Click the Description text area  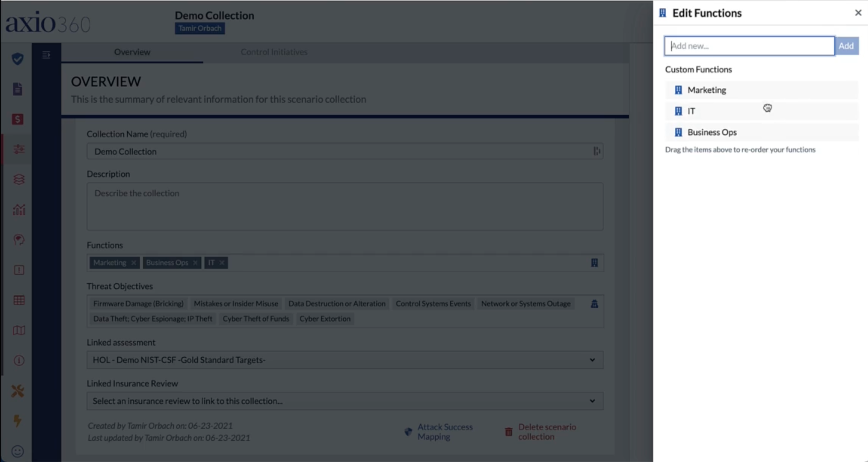[x=345, y=206]
